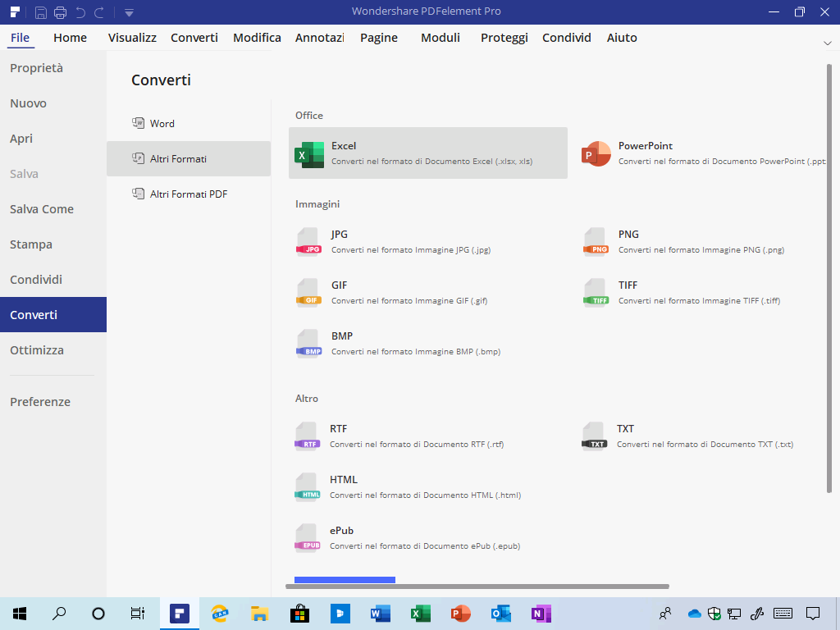Click the JPG file icon
The image size is (840, 630).
tap(308, 242)
